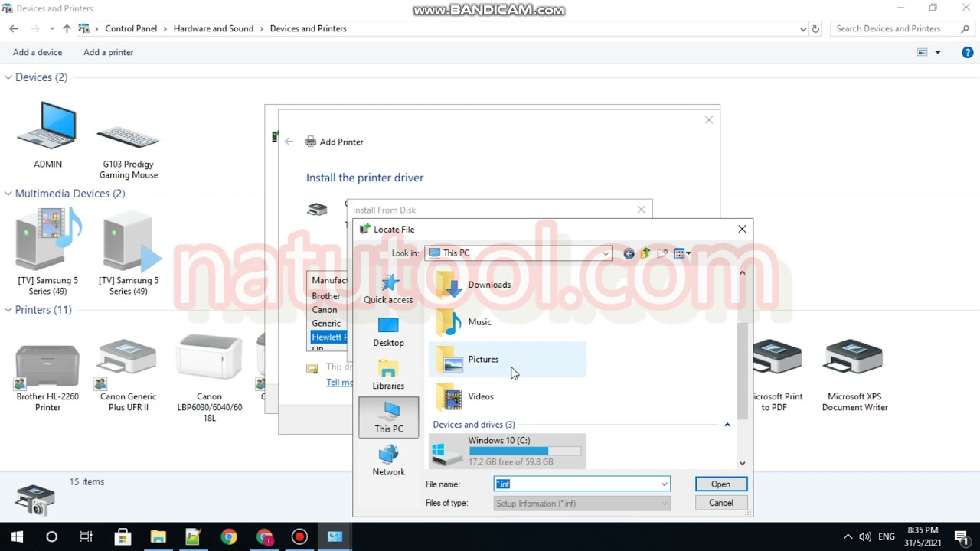Collapse the Printers (11) group

pos(8,310)
